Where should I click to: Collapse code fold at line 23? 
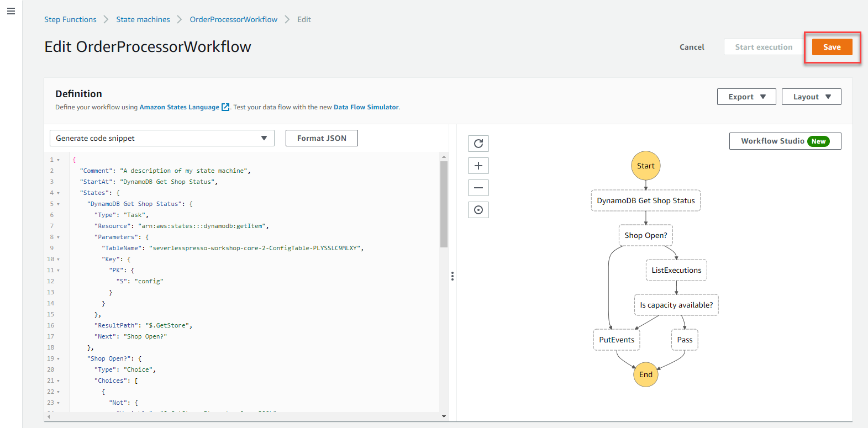[x=58, y=403]
